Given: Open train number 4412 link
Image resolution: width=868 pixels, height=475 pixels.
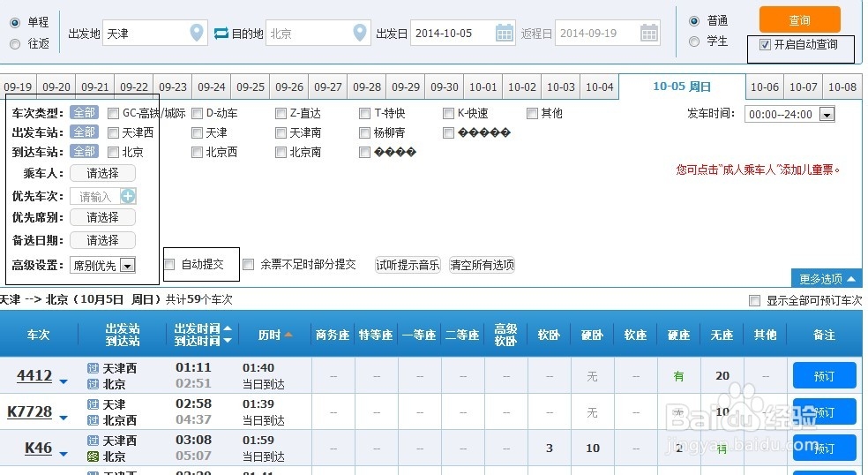Looking at the screenshot, I should pos(34,375).
